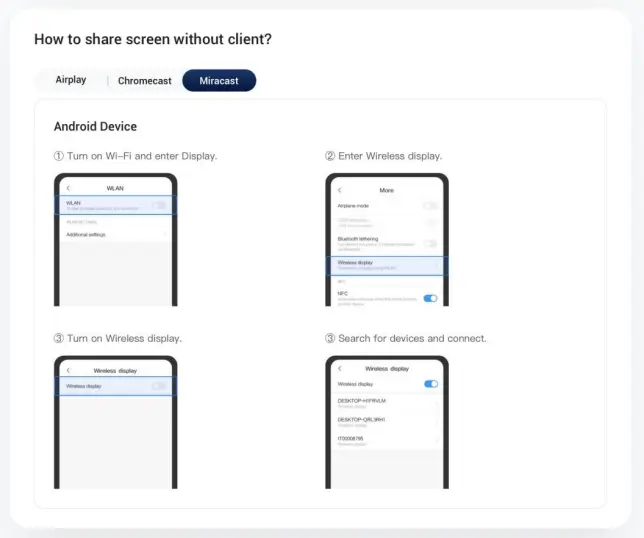
Task: Toggle Bluetooth tethering switch
Action: [430, 244]
